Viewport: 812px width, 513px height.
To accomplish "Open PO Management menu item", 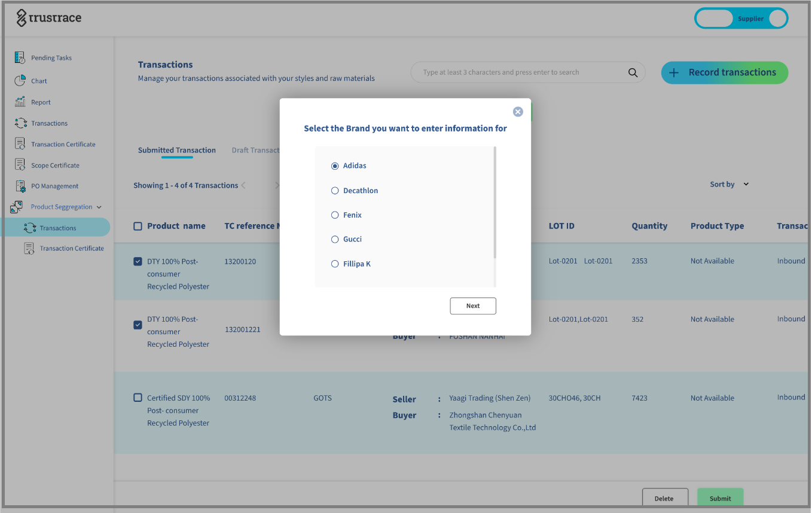I will pyautogui.click(x=54, y=186).
